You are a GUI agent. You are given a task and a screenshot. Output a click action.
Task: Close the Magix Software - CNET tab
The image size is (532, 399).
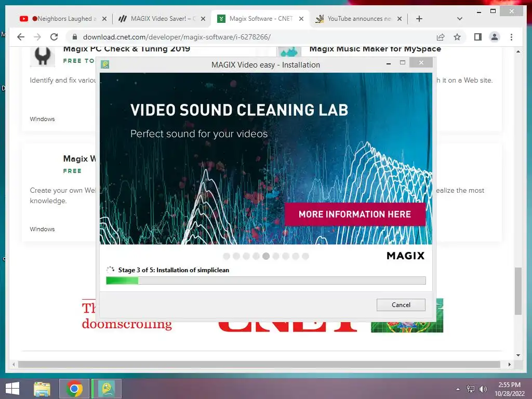(x=301, y=19)
